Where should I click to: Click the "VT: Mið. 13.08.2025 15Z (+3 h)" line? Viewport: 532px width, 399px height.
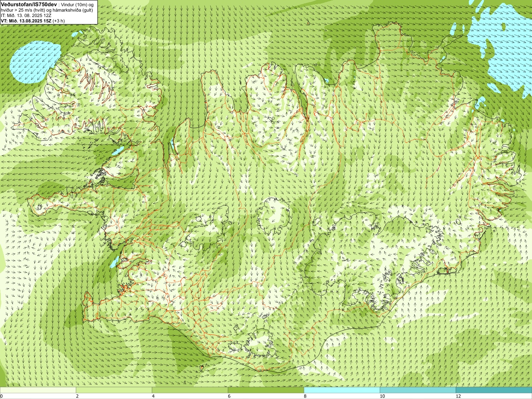pyautogui.click(x=33, y=21)
